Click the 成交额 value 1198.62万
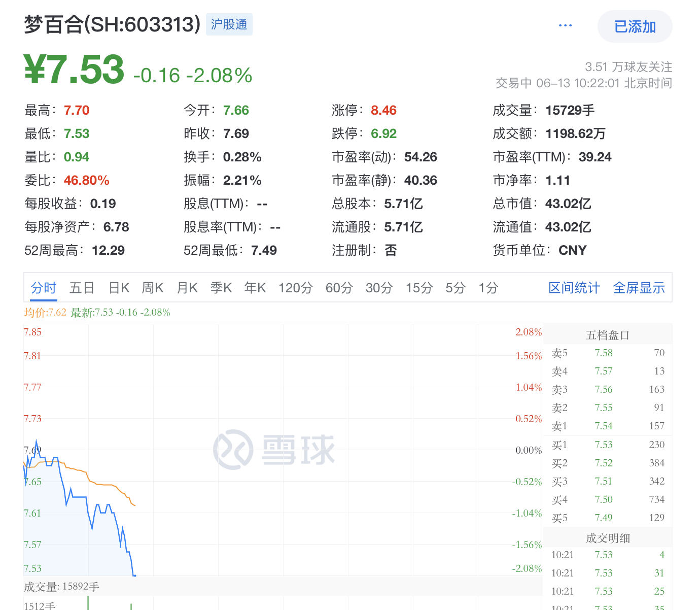This screenshot has width=700, height=610. tap(575, 134)
